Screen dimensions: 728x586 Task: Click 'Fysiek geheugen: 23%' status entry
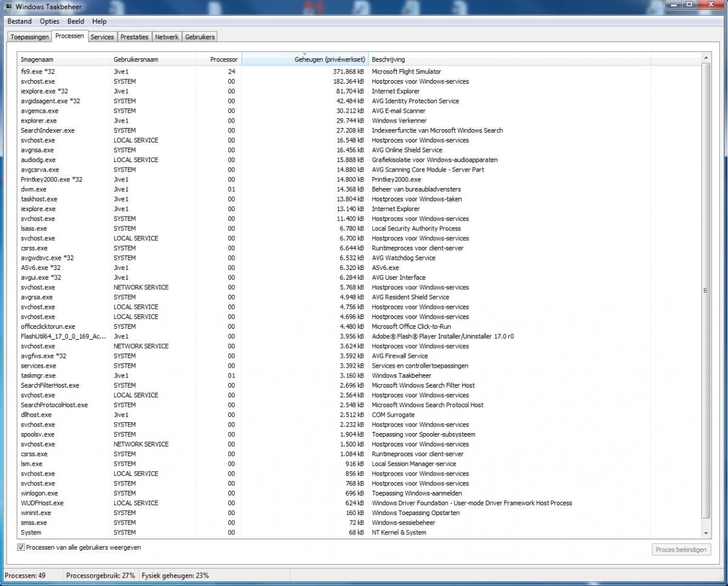pos(175,575)
